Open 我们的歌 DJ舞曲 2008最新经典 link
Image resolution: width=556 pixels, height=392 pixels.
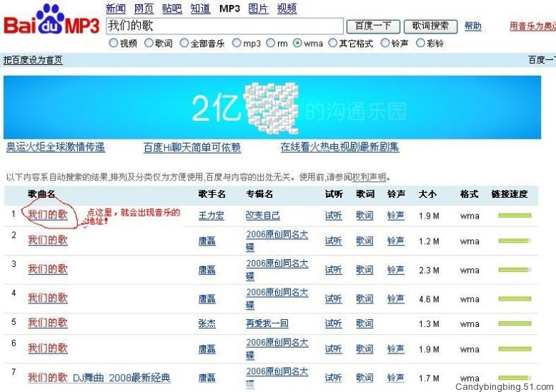[99, 378]
